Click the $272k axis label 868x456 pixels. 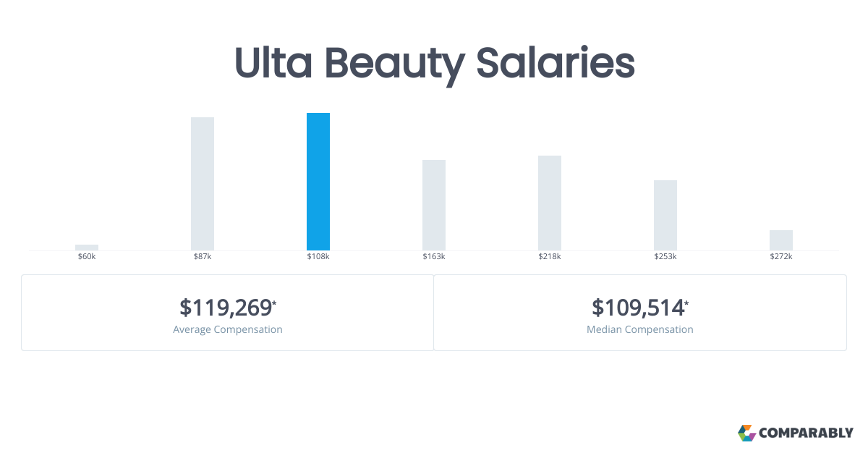point(781,257)
